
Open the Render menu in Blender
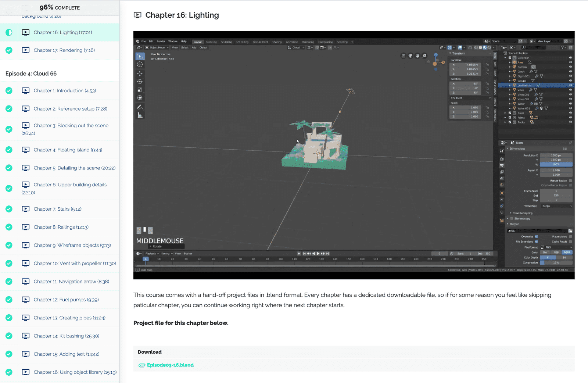pos(161,42)
